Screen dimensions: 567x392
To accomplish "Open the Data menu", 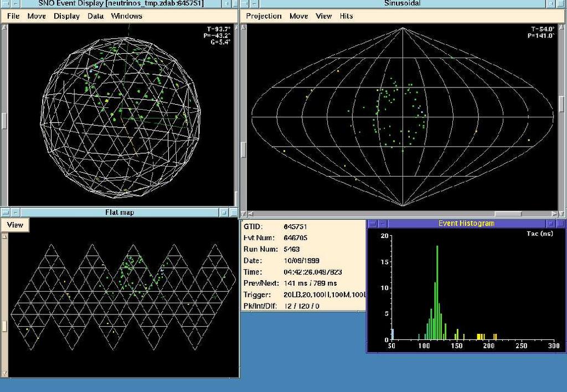I will pos(95,16).
